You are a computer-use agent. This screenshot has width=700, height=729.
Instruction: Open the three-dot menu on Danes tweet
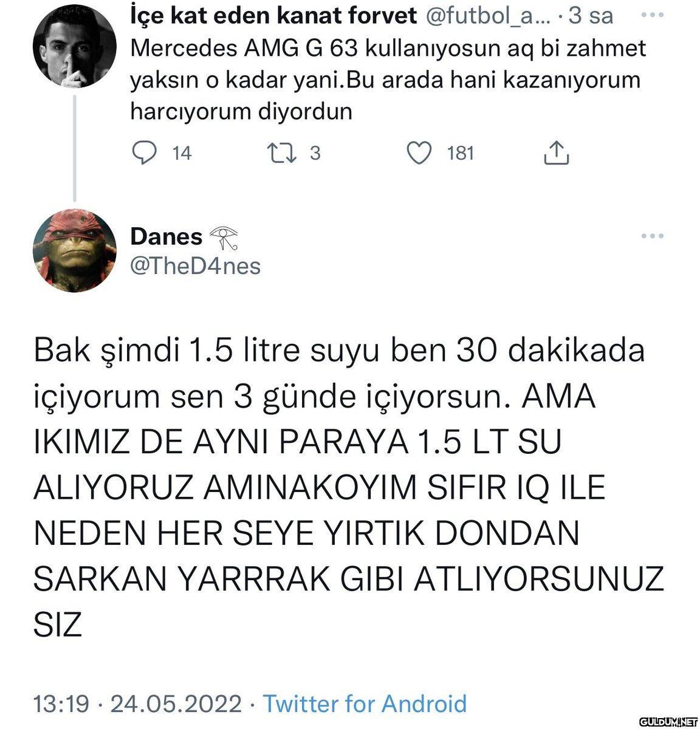pos(653,236)
